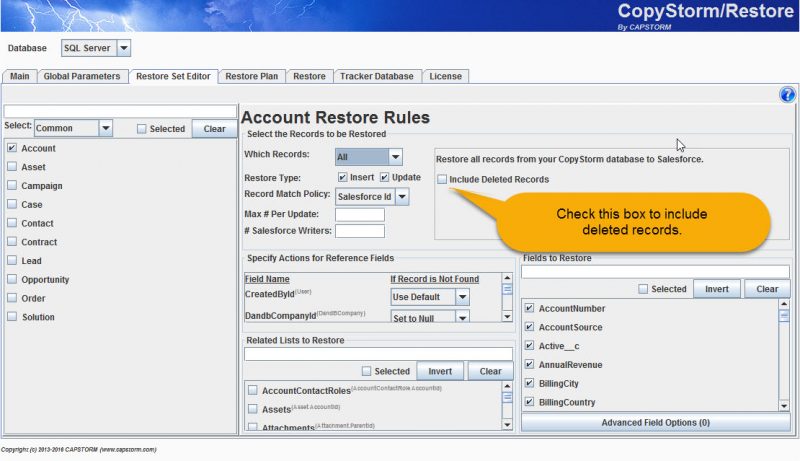Viewport: 800px width, 461px height.
Task: Toggle the Update restore type checkbox
Action: 384,177
